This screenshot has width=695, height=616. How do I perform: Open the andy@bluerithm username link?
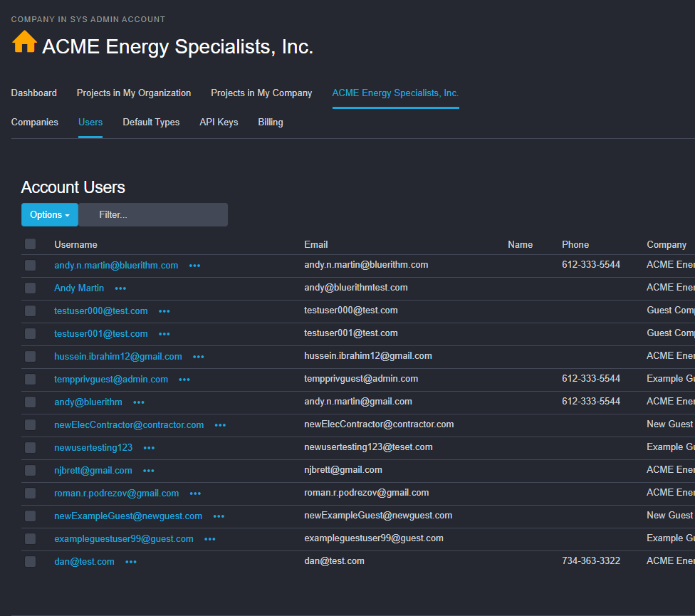[x=88, y=402]
